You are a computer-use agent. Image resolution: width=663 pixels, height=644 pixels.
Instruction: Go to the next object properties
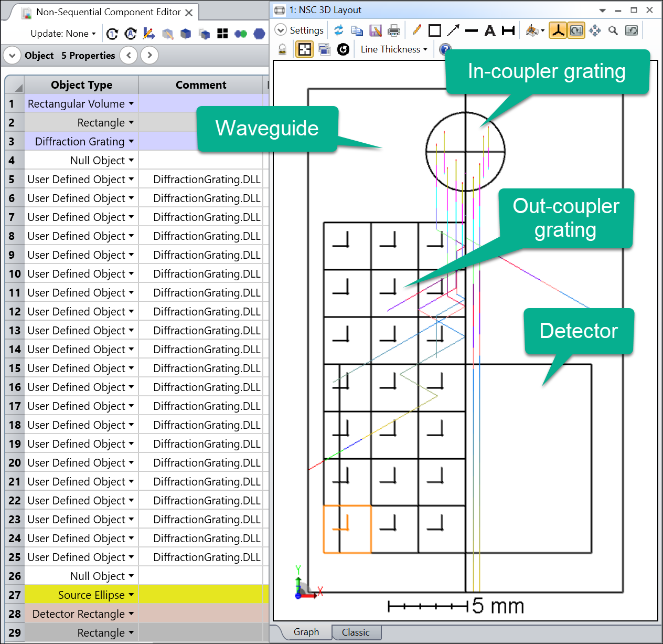coord(149,55)
